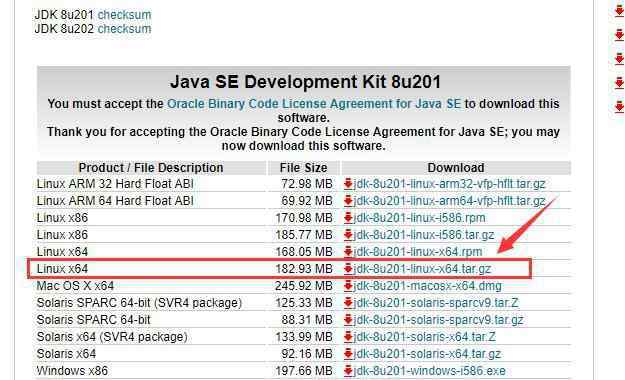The image size is (625, 380).
Task: Download jdk-8u201-solaris-x64.tar.gz
Action: [x=427, y=354]
